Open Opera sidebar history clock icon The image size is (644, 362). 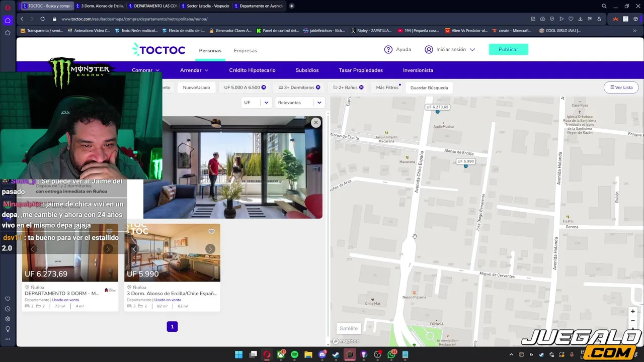click(x=8, y=309)
